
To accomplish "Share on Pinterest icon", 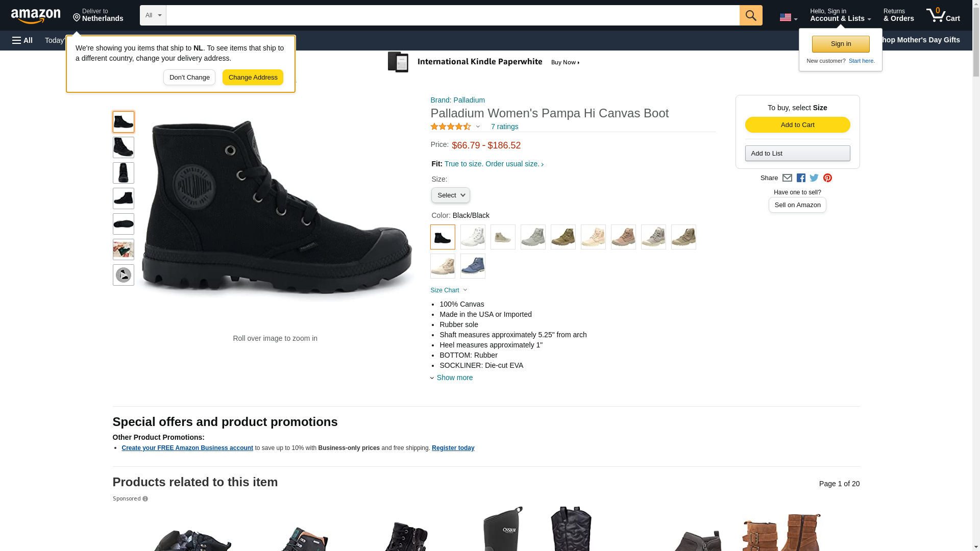I will [827, 178].
